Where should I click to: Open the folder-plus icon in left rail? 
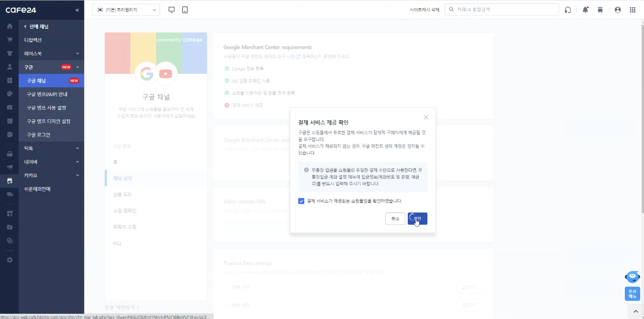(10, 227)
